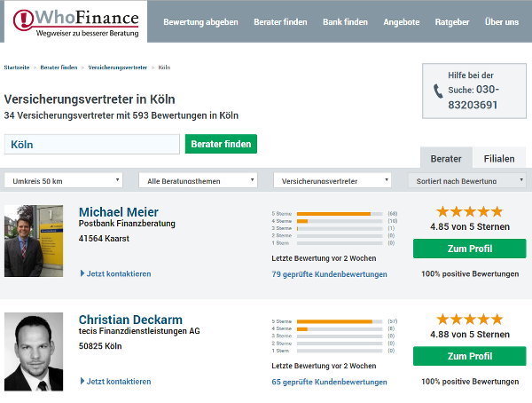Change the Sortiert nach Bewertung sorting
Viewport: 532px width, 403px height.
[467, 180]
